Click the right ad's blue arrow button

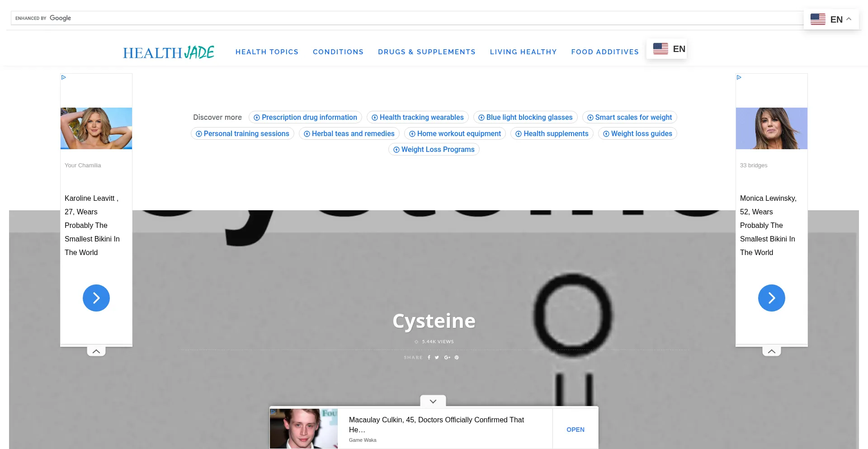(x=771, y=298)
